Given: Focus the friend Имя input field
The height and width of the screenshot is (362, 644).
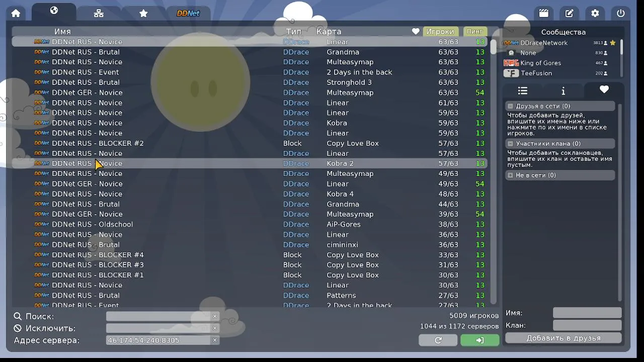Looking at the screenshot, I should coord(587,313).
